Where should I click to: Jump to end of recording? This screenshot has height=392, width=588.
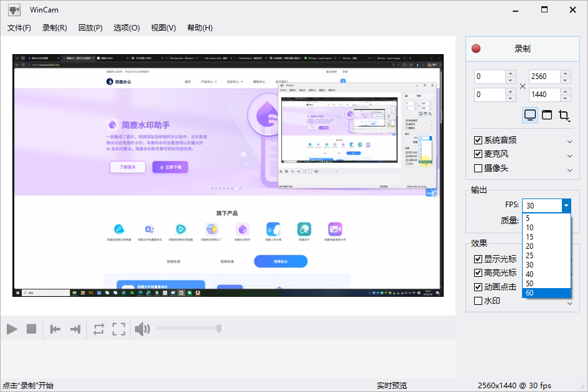click(x=75, y=329)
